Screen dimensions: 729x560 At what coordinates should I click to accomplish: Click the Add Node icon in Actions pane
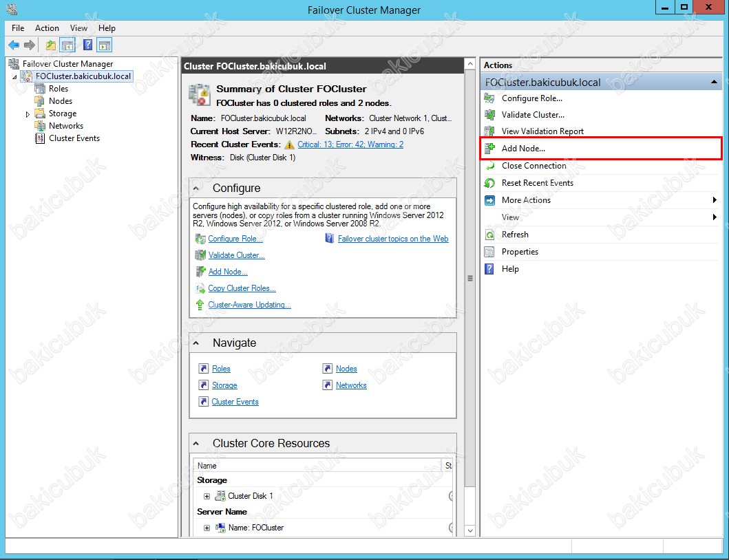[489, 148]
